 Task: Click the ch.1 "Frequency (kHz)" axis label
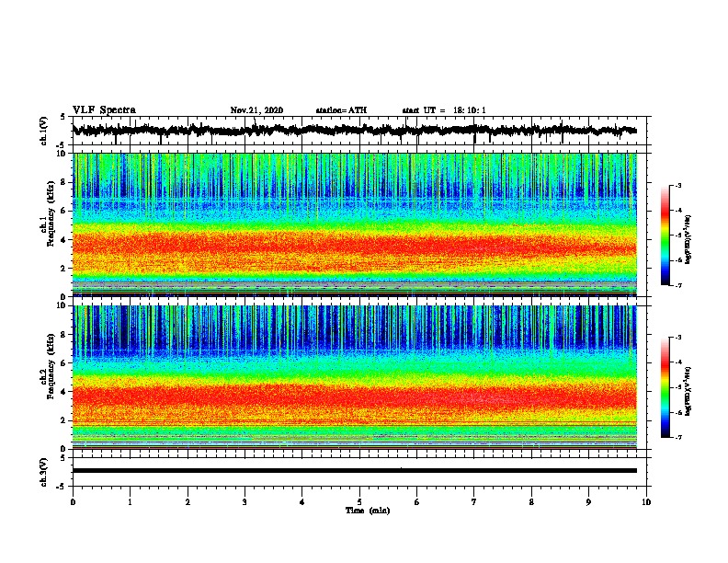point(51,213)
